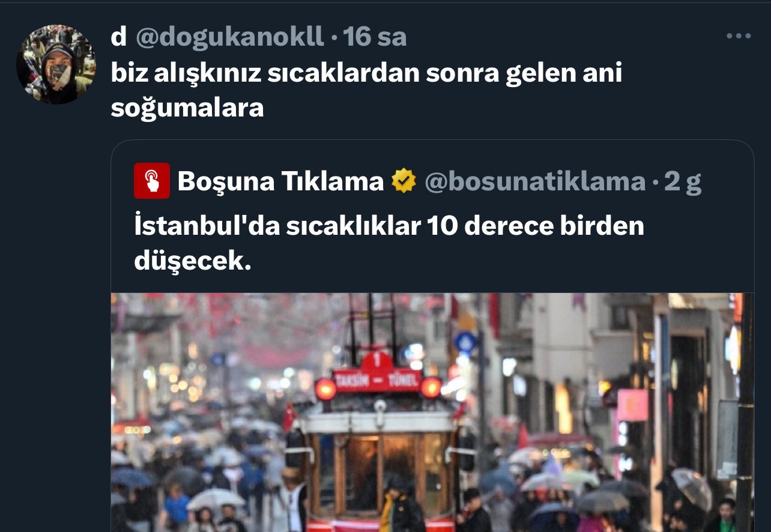This screenshot has width=771, height=532.
Task: Click the word "düşecek." in quoted tweet
Action: pos(192,261)
